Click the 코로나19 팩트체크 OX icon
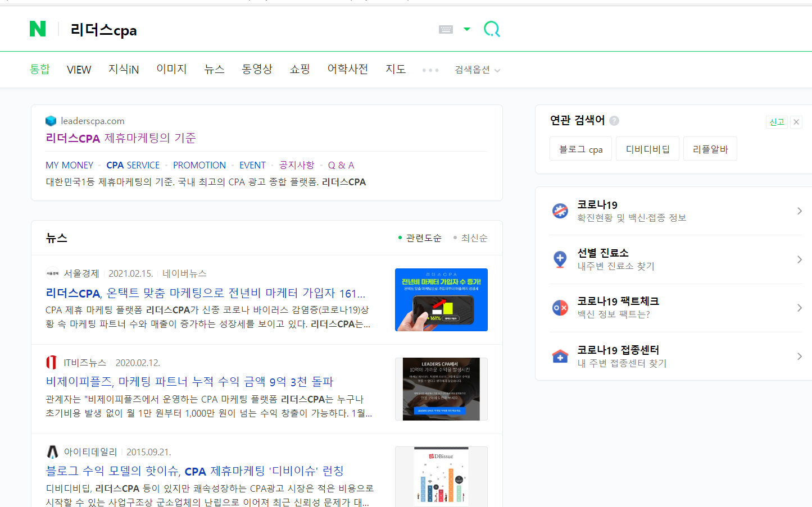Image resolution: width=812 pixels, height=507 pixels. point(560,308)
